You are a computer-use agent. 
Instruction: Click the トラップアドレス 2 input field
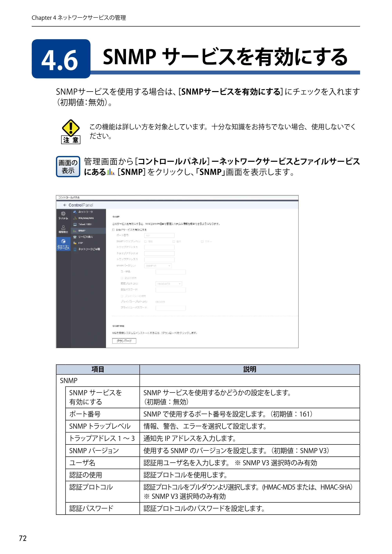pyautogui.click(x=159, y=253)
